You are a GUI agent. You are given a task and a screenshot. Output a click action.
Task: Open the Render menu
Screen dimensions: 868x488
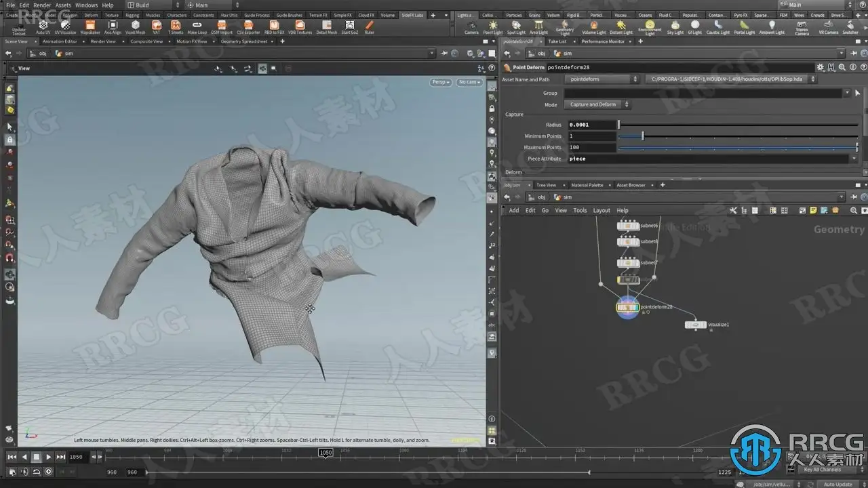[x=42, y=5]
